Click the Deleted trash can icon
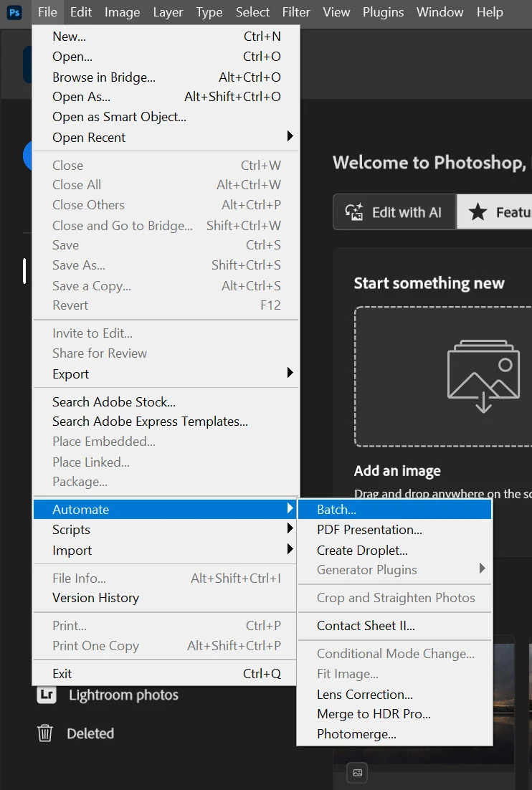The image size is (532, 790). [x=45, y=733]
